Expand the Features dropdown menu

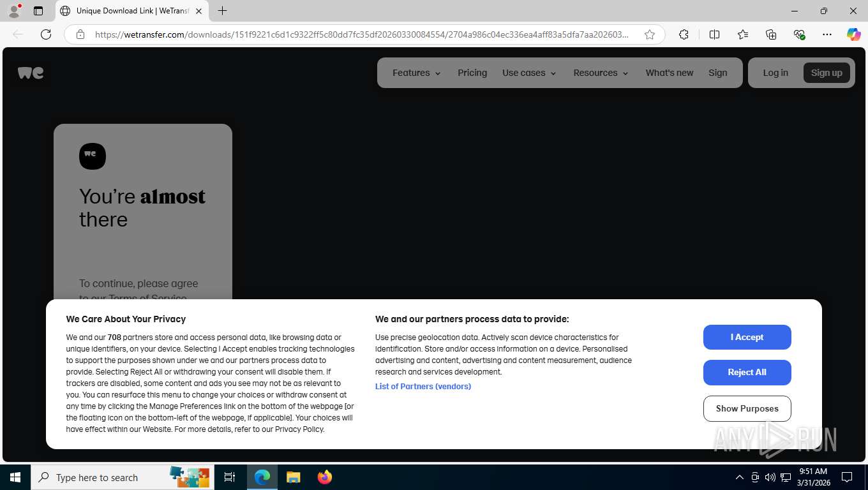coord(417,73)
